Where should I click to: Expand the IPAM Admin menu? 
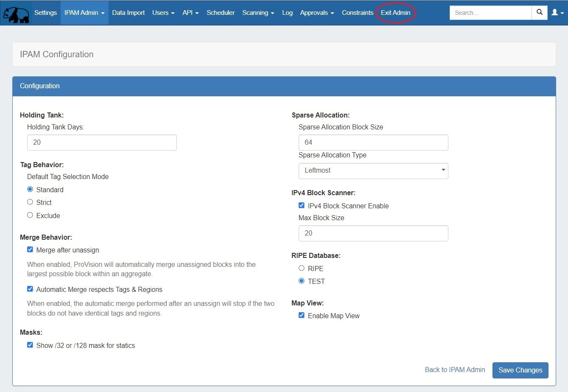tap(84, 13)
